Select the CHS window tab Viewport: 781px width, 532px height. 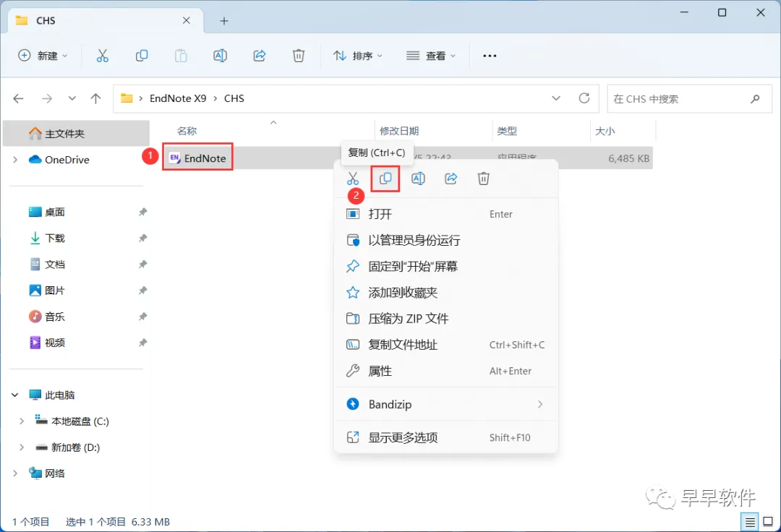point(106,21)
